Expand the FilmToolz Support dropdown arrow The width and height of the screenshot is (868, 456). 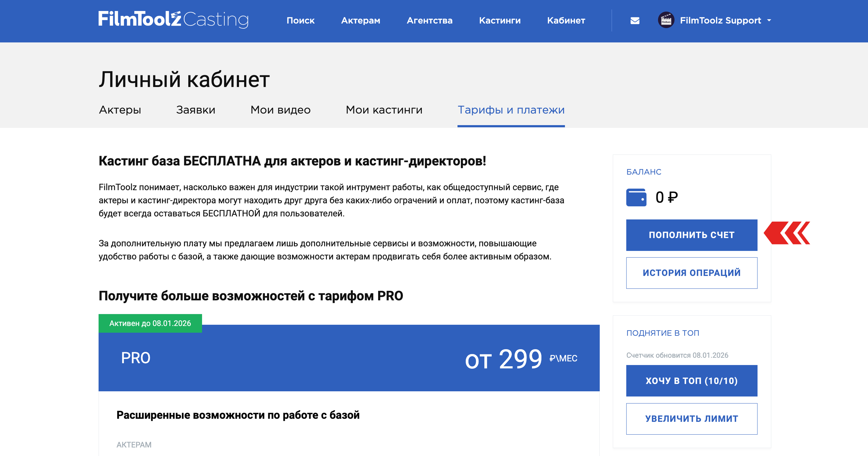pos(769,20)
